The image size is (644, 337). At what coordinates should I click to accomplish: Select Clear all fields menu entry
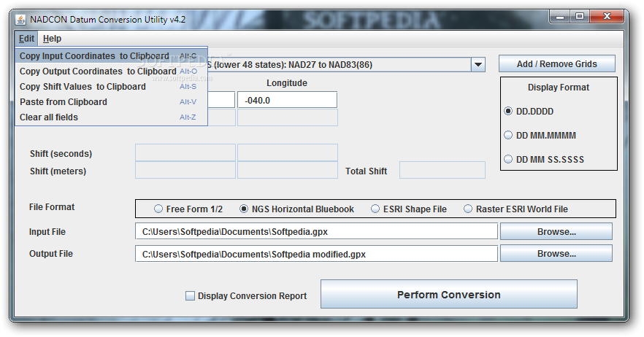111,117
